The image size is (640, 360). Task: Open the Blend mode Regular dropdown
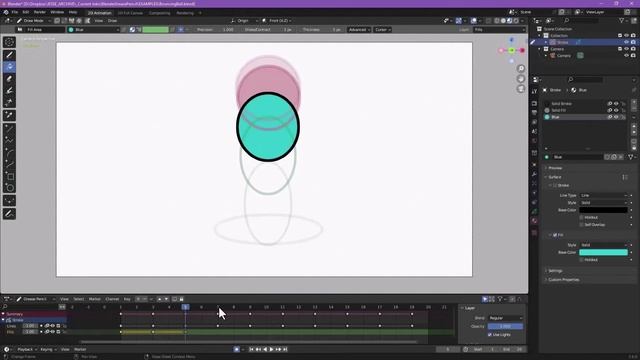click(505, 318)
